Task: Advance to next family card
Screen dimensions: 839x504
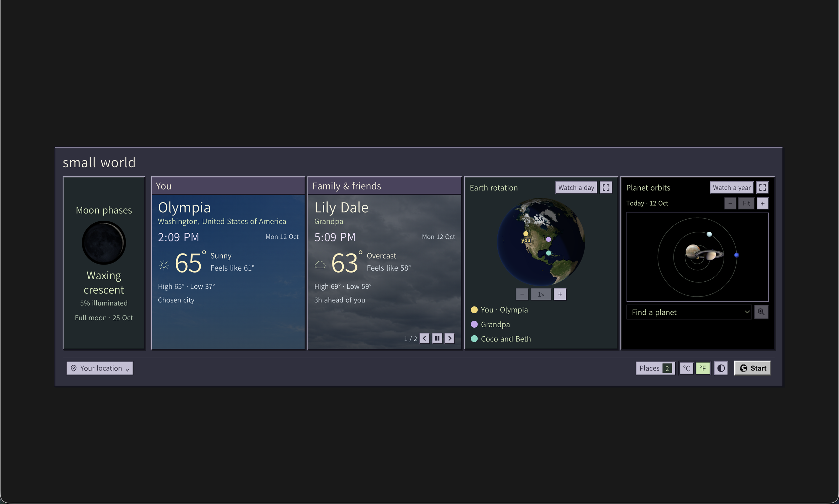Action: coord(450,338)
